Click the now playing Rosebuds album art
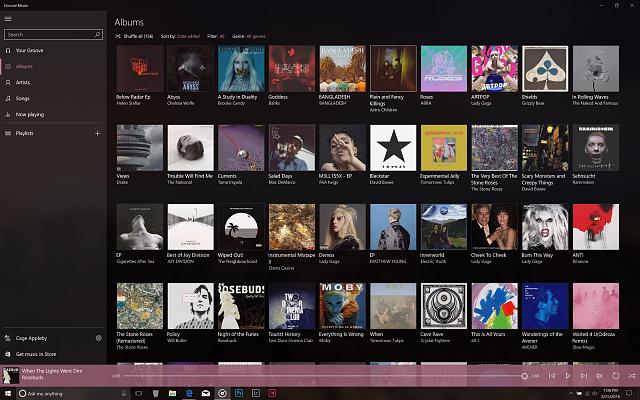This screenshot has width=640, height=400. [11, 376]
